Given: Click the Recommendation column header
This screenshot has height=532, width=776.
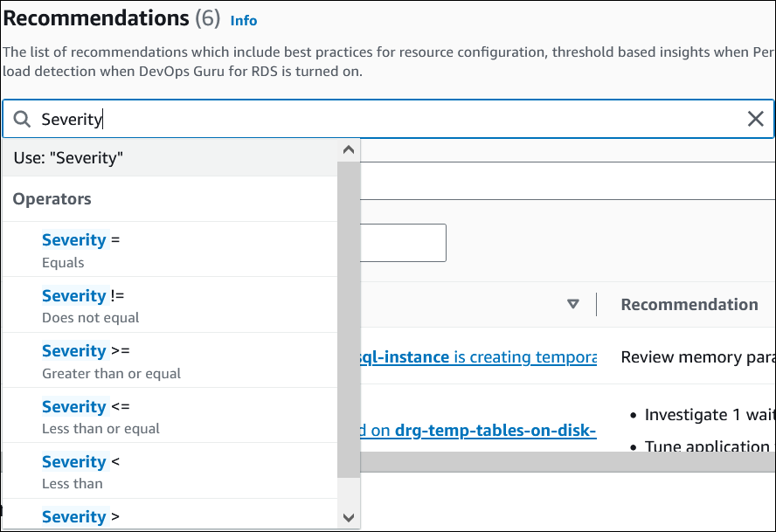Looking at the screenshot, I should (x=689, y=304).
